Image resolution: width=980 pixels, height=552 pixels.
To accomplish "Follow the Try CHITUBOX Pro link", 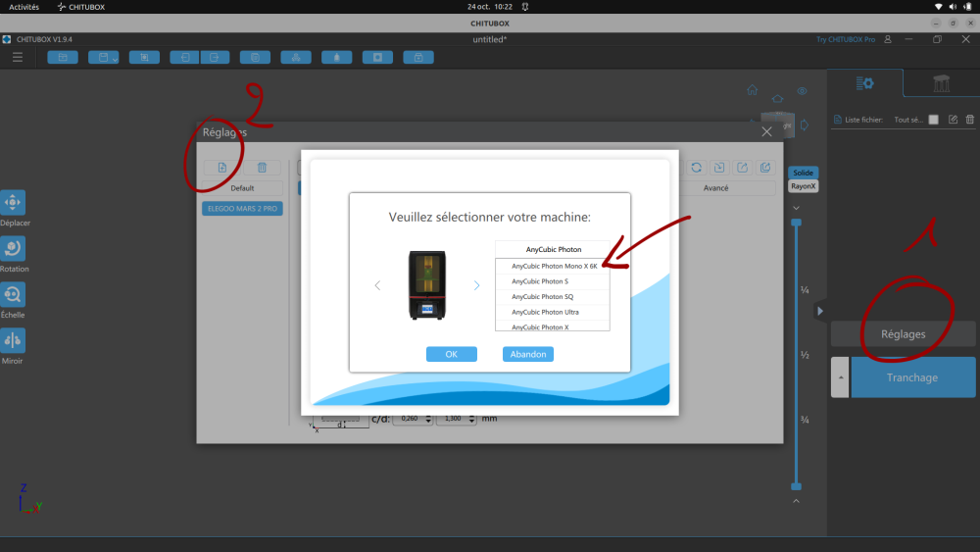I will (846, 39).
